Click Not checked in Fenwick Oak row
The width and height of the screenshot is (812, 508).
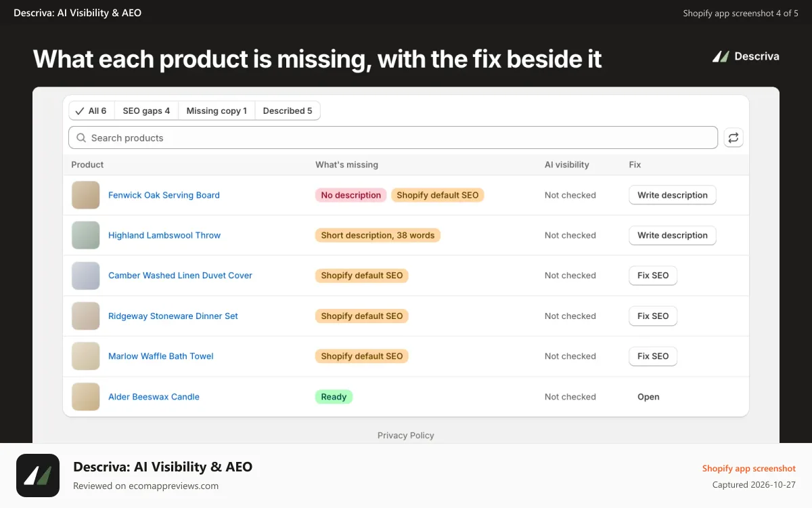pyautogui.click(x=570, y=195)
